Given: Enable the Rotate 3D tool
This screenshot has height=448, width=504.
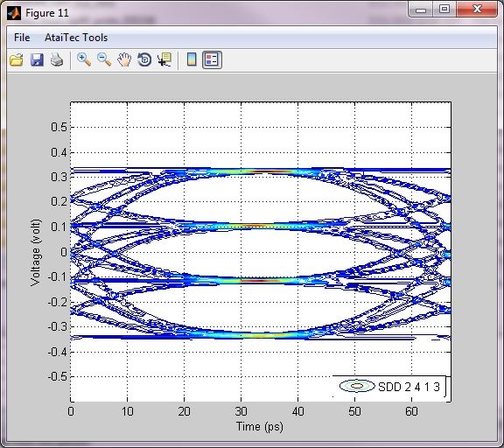Looking at the screenshot, I should [144, 59].
